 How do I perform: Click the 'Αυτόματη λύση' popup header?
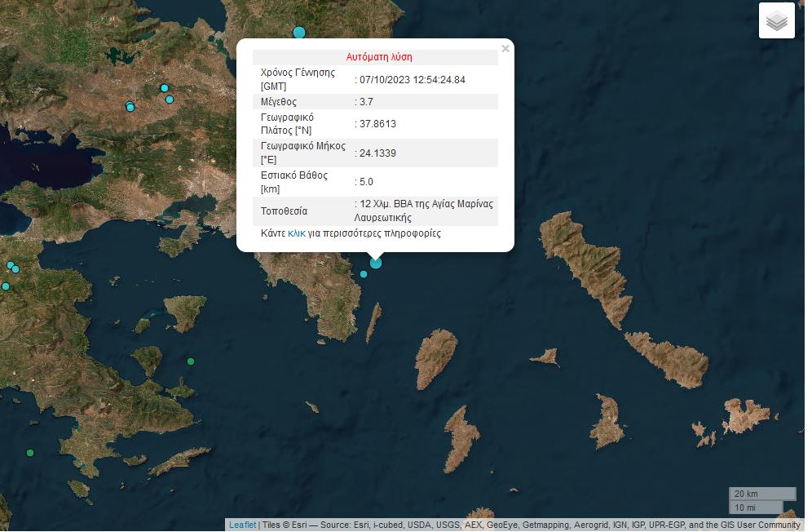coord(379,57)
